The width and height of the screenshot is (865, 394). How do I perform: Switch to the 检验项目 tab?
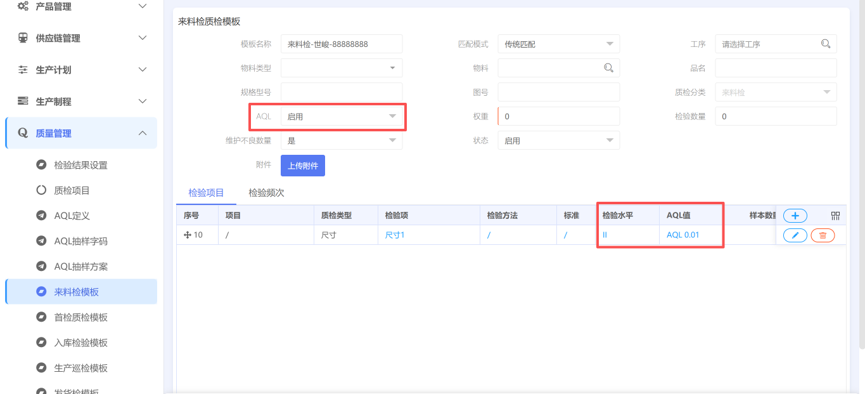(x=206, y=193)
